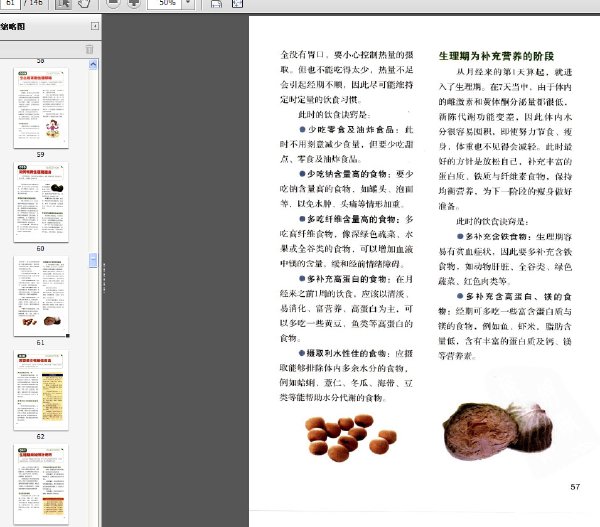Switch to the Hand pan tool
The image size is (600, 527).
click(x=84, y=3)
